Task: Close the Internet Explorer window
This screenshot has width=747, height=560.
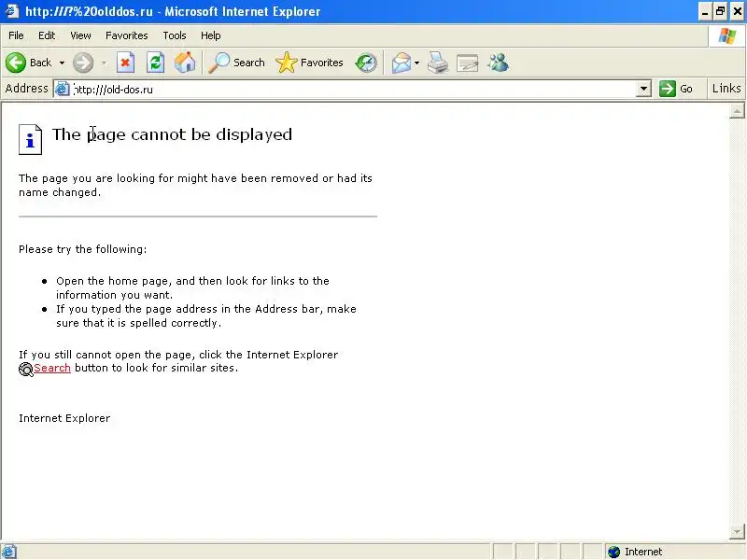Action: point(737,11)
